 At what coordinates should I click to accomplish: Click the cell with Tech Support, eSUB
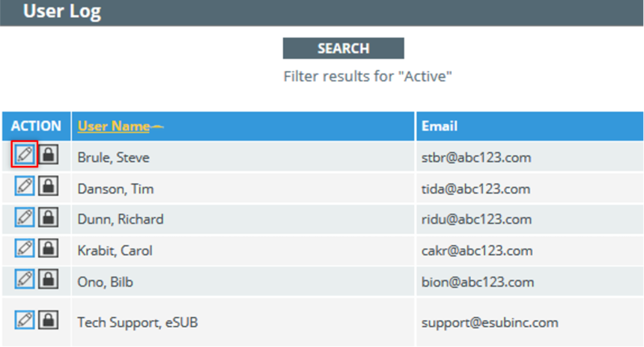243,322
